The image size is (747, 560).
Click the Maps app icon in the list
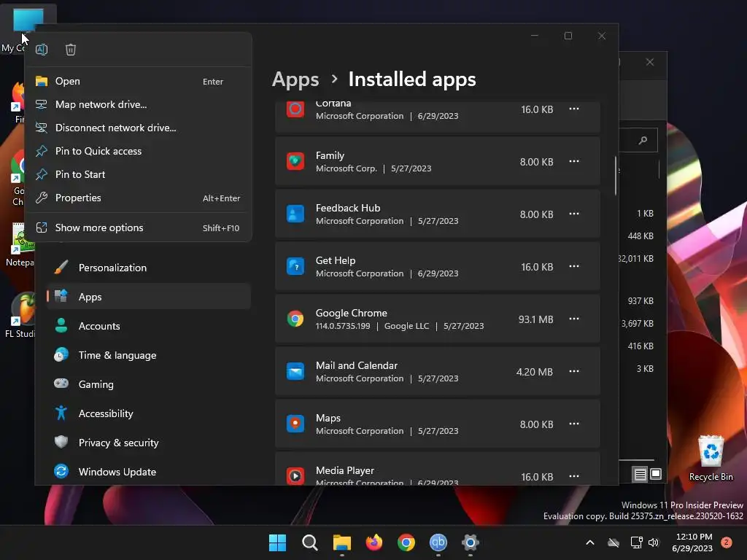point(295,424)
